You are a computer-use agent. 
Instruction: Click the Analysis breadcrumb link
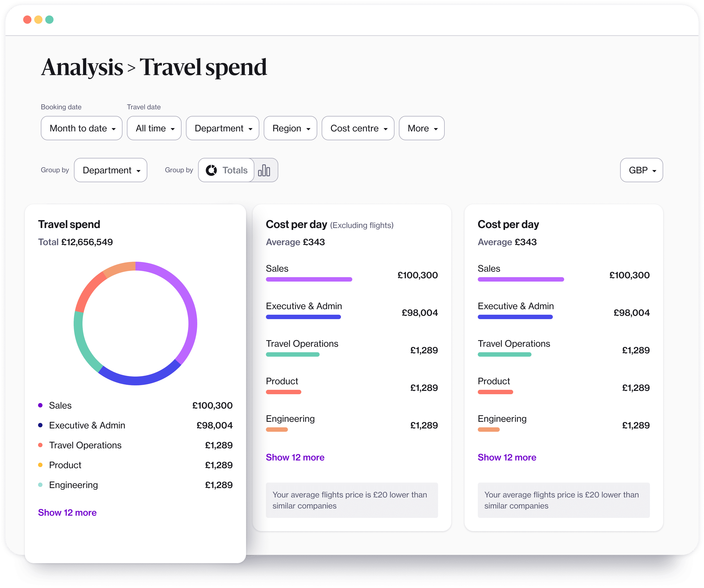point(82,67)
